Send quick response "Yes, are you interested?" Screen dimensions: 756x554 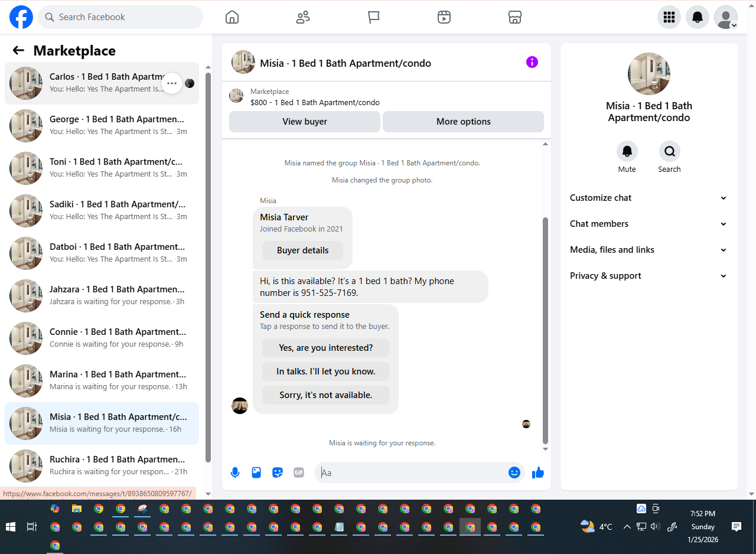[326, 348]
